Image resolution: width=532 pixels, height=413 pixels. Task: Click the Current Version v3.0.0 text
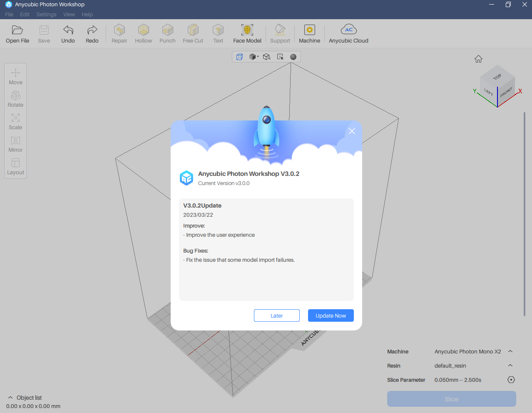pos(224,183)
